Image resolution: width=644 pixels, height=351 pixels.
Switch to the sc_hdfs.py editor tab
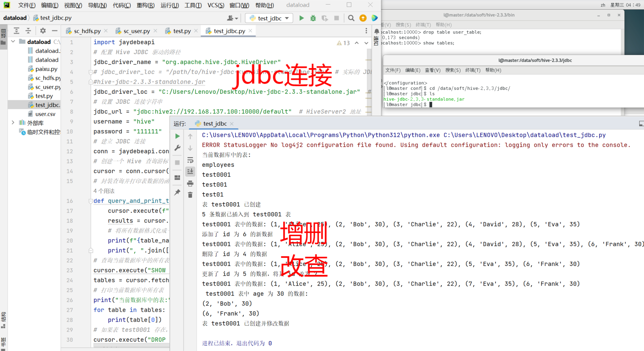click(x=87, y=31)
